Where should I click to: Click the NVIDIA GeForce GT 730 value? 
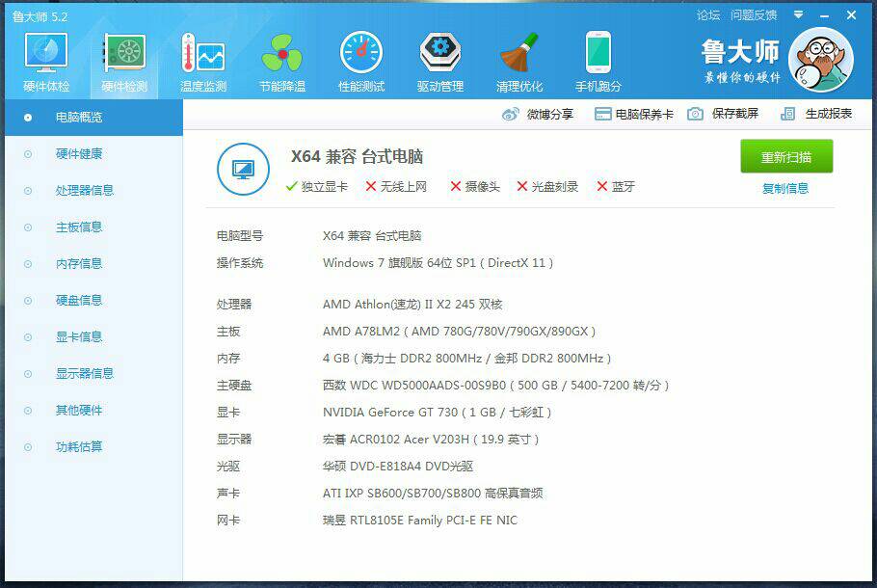click(x=437, y=413)
